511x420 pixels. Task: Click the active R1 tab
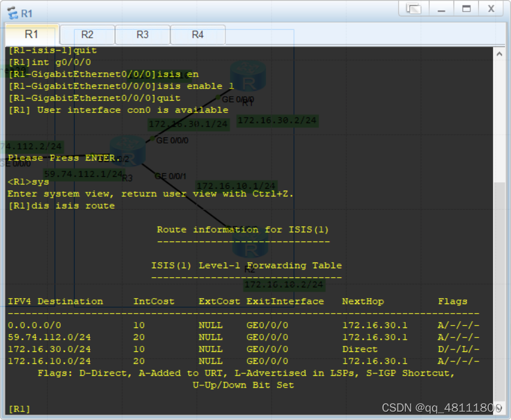coord(32,34)
